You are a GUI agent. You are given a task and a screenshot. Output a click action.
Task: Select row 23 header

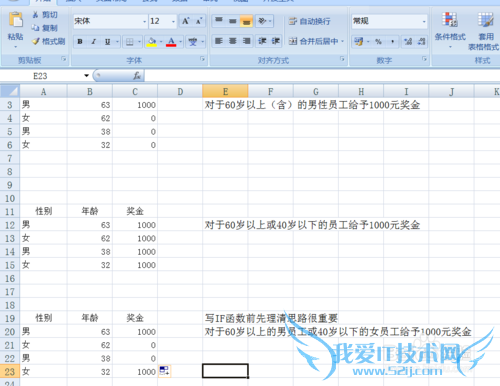pos(10,372)
